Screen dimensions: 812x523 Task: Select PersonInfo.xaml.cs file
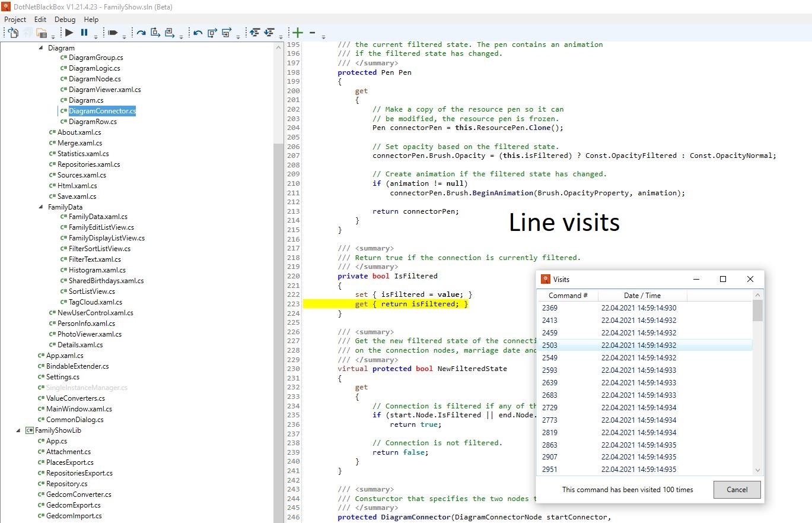pyautogui.click(x=86, y=324)
